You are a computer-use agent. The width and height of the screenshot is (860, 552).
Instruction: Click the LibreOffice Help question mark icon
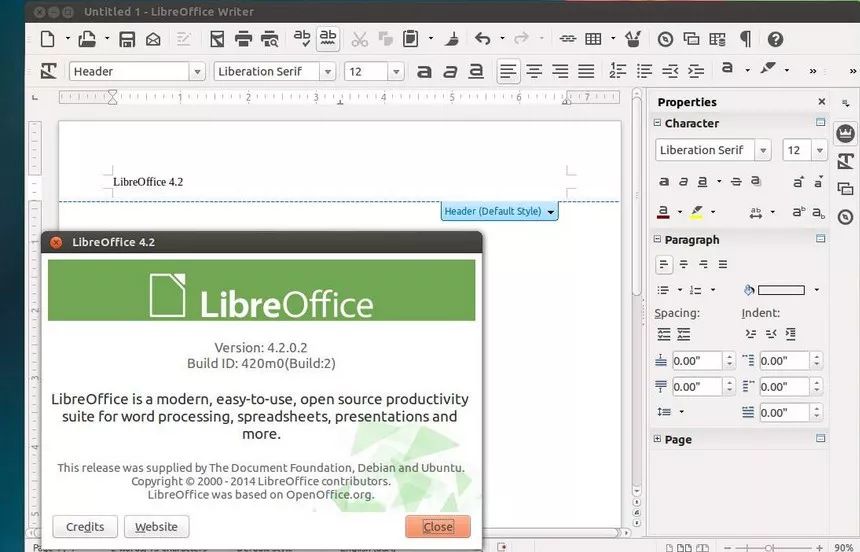coord(775,40)
